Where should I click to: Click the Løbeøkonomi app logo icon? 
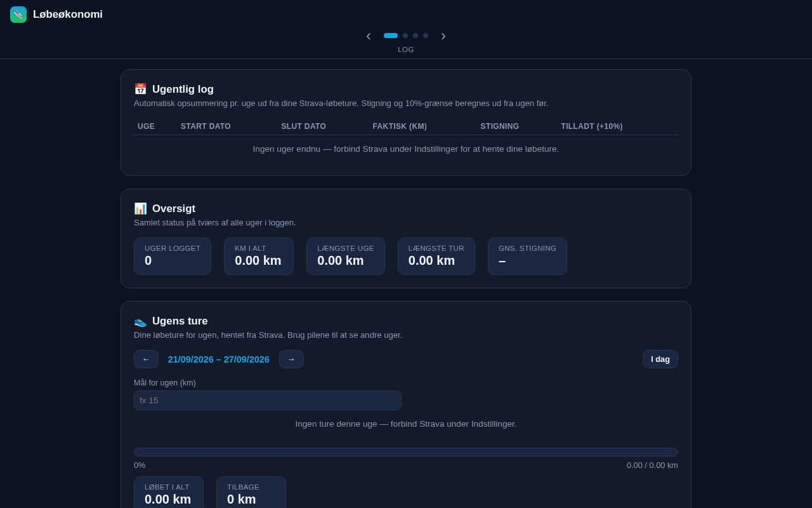pyautogui.click(x=18, y=15)
